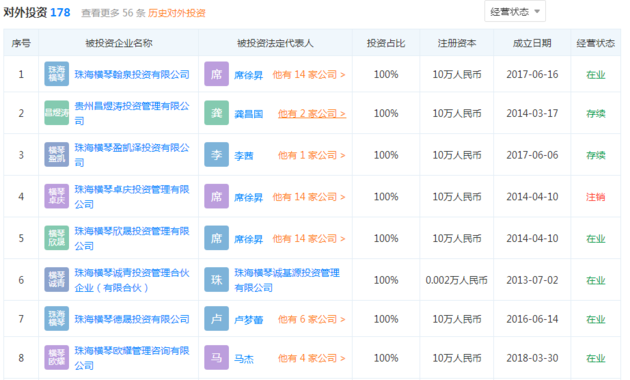Viewport: 630px width, 380px height.
Task: Expand 他有 2 家公司 for 龚昌国
Action: [x=312, y=114]
